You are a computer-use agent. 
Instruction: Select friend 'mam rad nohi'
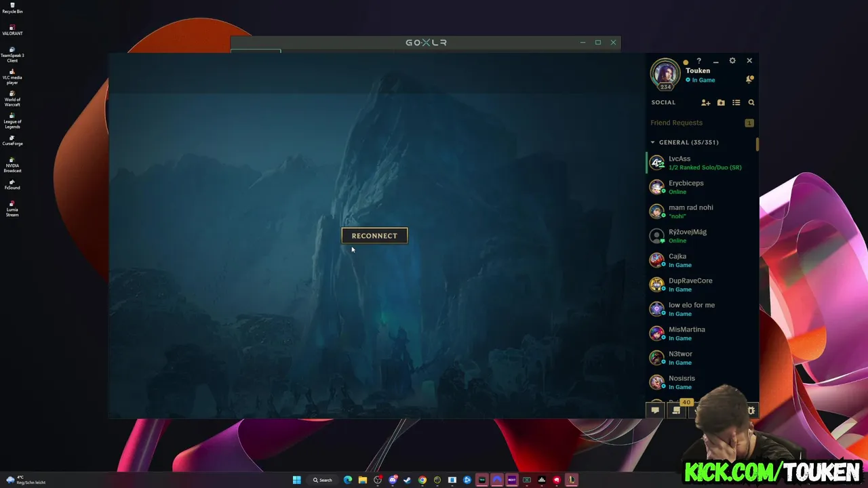coord(702,211)
